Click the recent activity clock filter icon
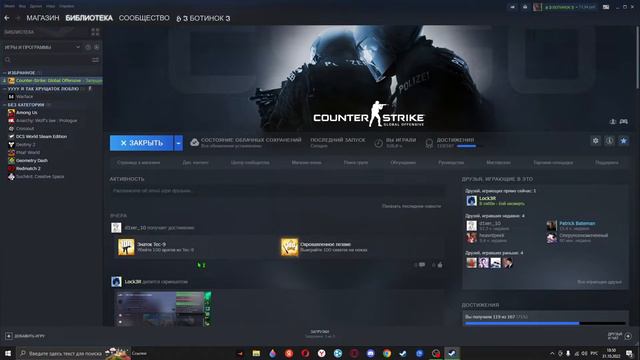 click(x=88, y=47)
